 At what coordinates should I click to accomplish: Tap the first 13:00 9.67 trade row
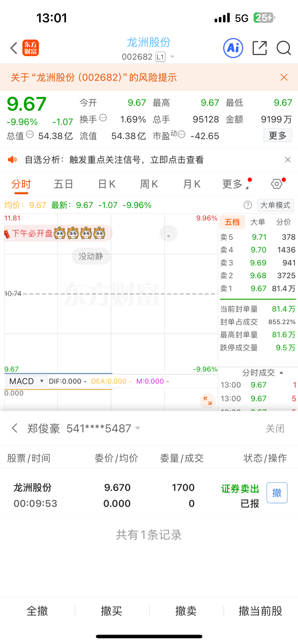(x=258, y=385)
